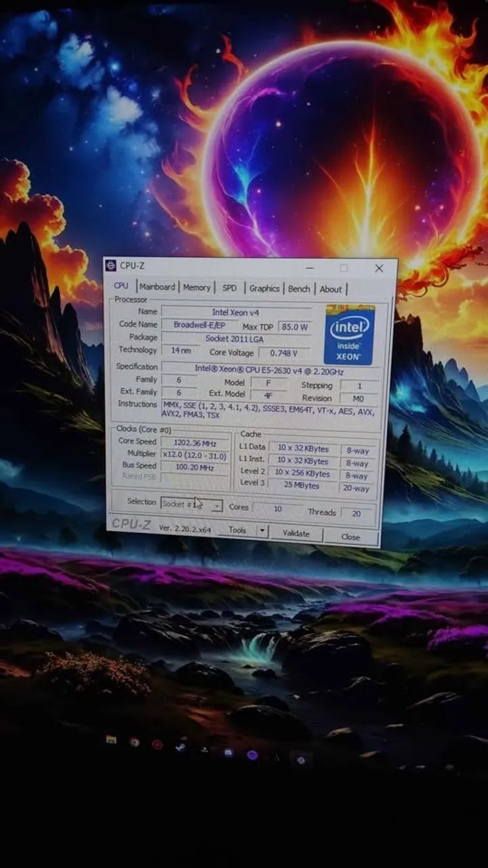
Task: Open the Bench tab
Action: pos(299,289)
